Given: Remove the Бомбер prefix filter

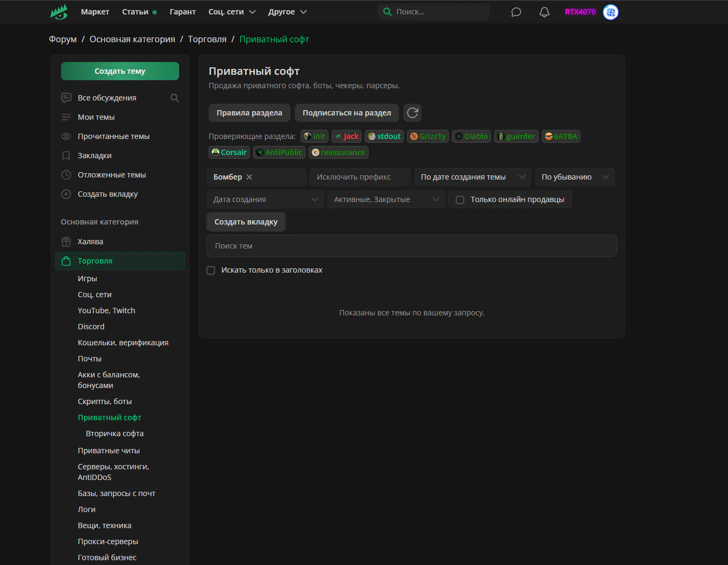Looking at the screenshot, I should coord(249,177).
